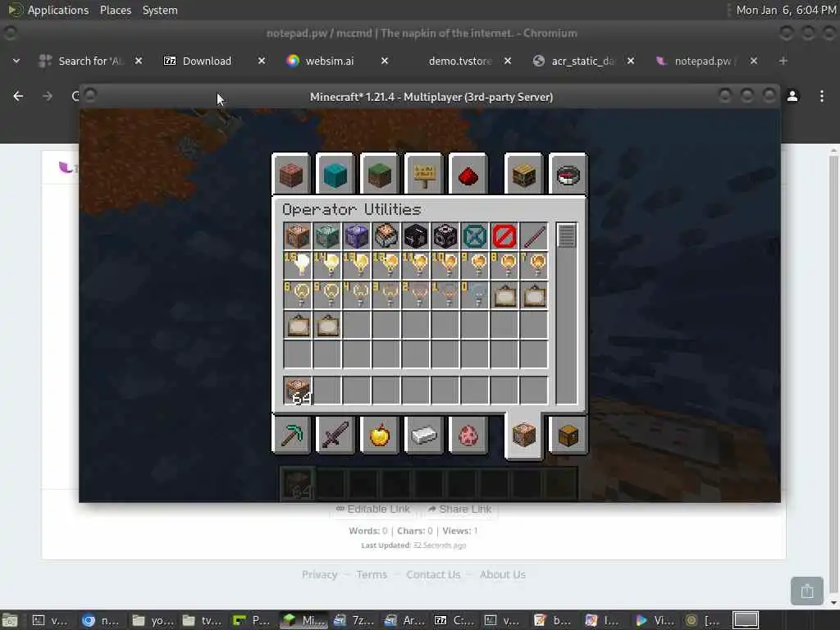Screen dimensions: 840x630
Task: Open the Food golden apple tab
Action: [380, 435]
